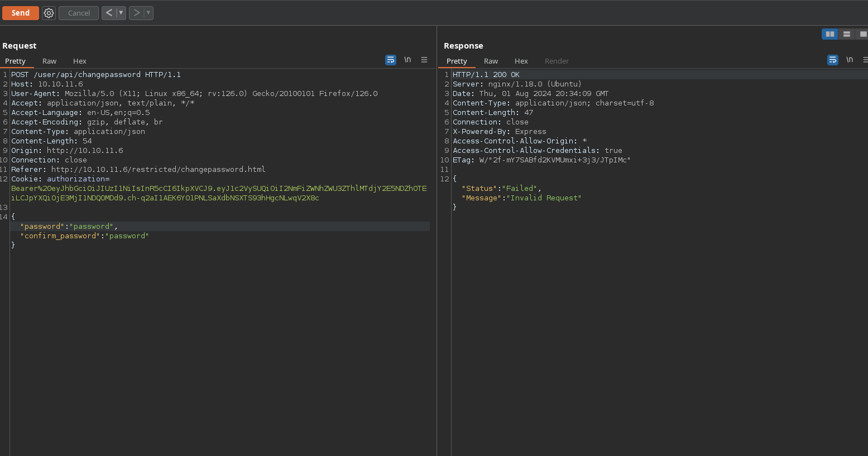Open the Response Render tab
Screen dimensions: 868x456
coord(557,61)
